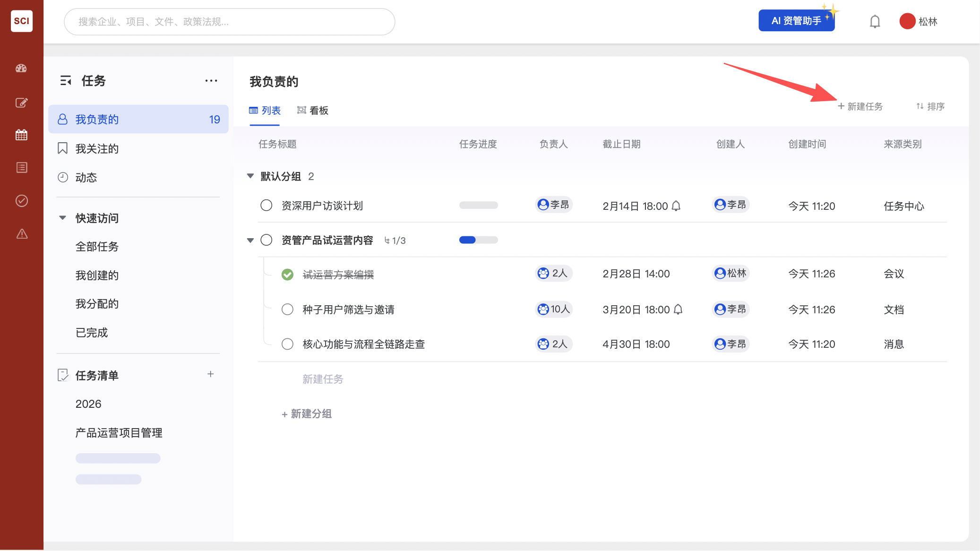Open the checkmark tasks sidebar icon

21,201
